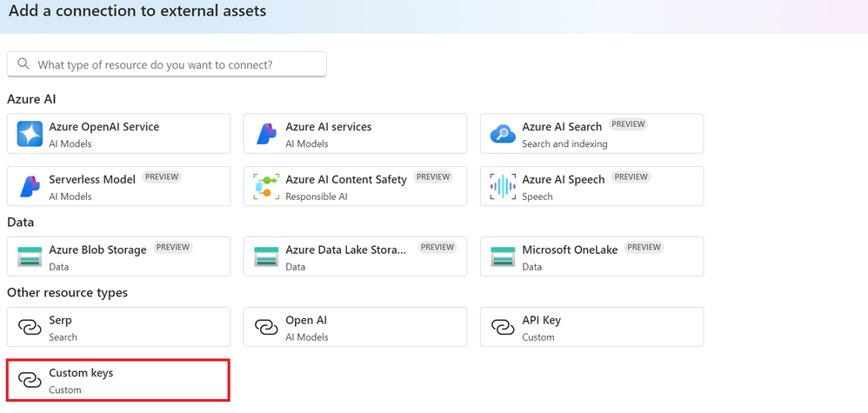The height and width of the screenshot is (413, 868).
Task: Click the Serverless Model card title
Action: pos(92,179)
